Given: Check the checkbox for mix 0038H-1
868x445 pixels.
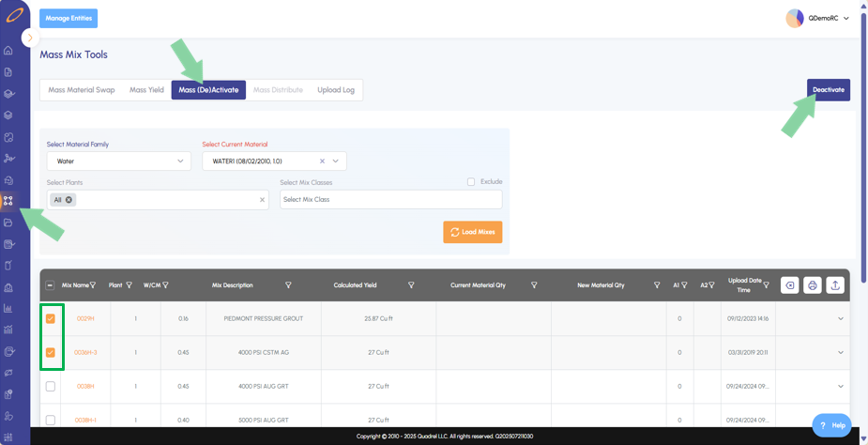Looking at the screenshot, I should coord(51,420).
